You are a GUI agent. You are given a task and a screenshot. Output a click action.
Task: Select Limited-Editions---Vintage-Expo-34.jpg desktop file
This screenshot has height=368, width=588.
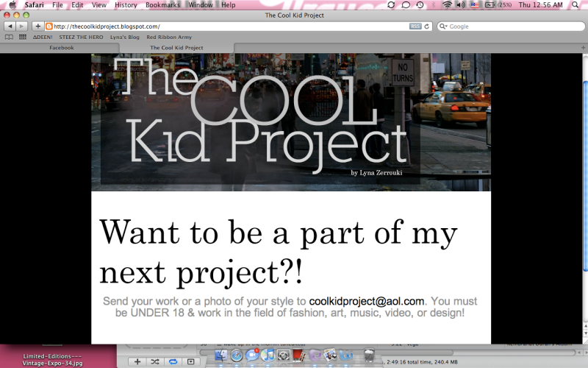pos(52,359)
